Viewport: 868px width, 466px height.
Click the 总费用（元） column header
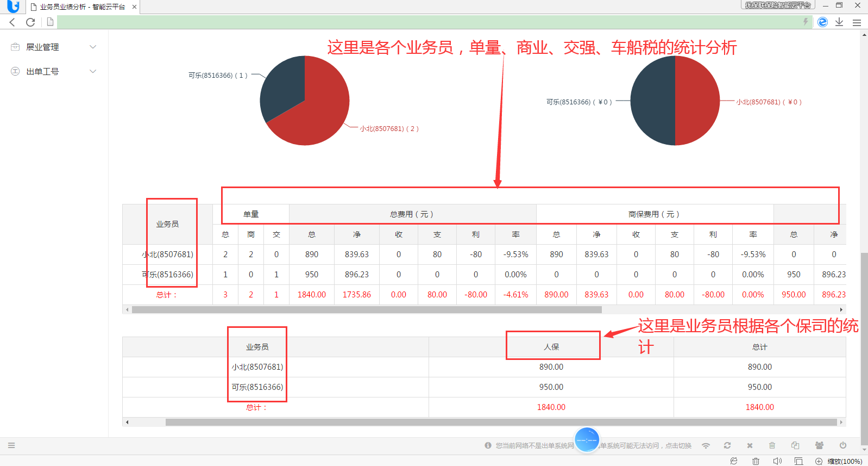pyautogui.click(x=413, y=214)
